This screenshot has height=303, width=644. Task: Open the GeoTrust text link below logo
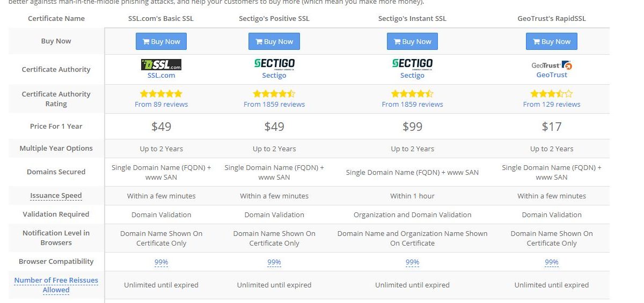point(552,75)
